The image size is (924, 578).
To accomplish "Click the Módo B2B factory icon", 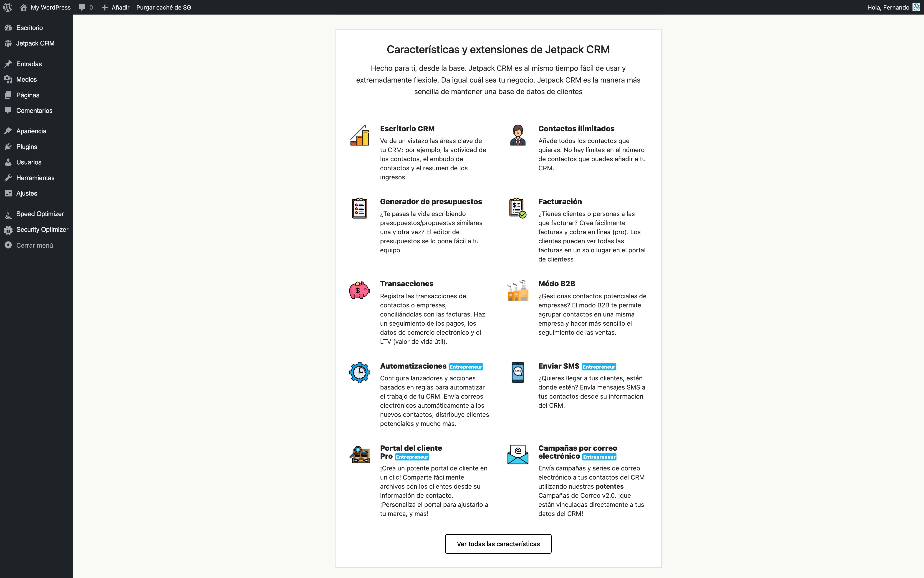I will [518, 290].
